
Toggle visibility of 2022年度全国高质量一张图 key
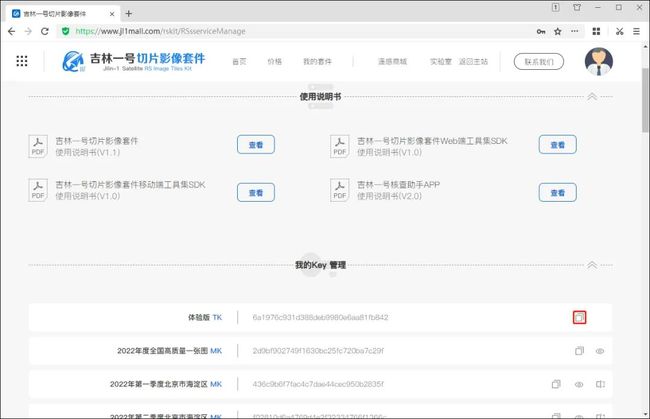click(600, 351)
